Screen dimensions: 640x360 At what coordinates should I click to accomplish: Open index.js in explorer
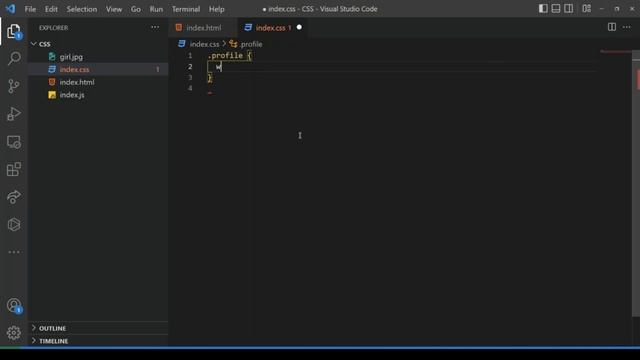(x=72, y=95)
